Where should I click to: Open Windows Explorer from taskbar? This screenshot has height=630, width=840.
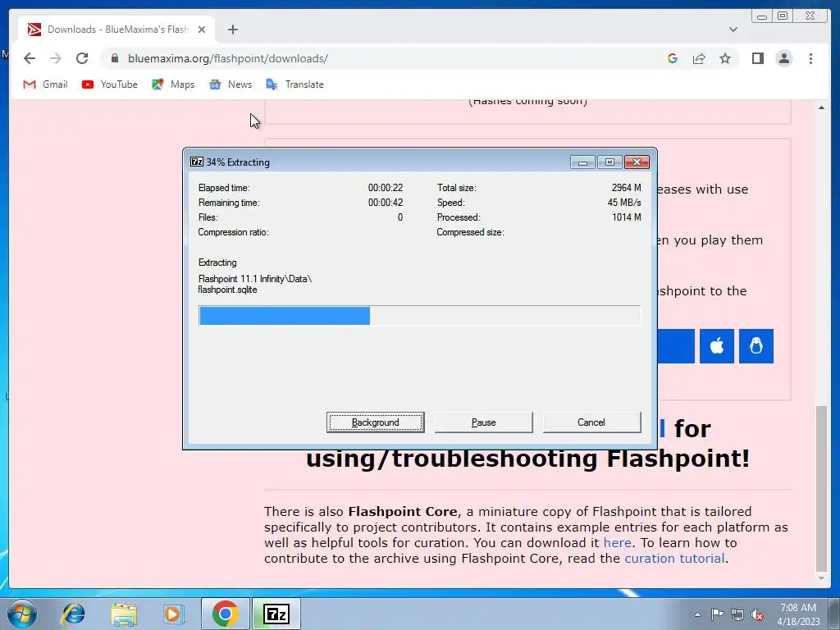[124, 614]
